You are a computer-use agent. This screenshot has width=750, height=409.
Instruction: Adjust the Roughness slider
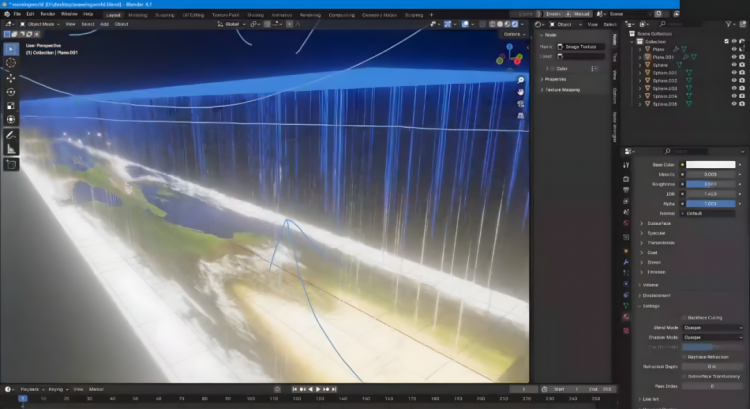click(711, 184)
